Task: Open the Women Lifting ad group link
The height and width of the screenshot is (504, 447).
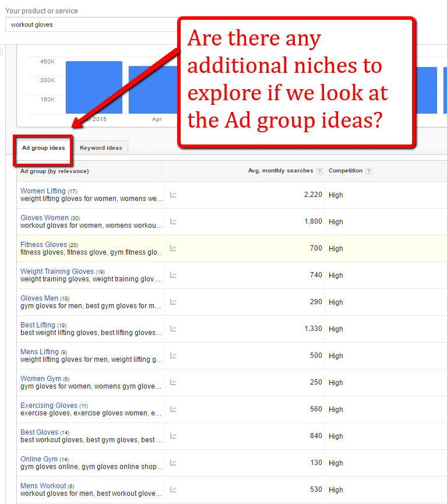Action: [43, 191]
